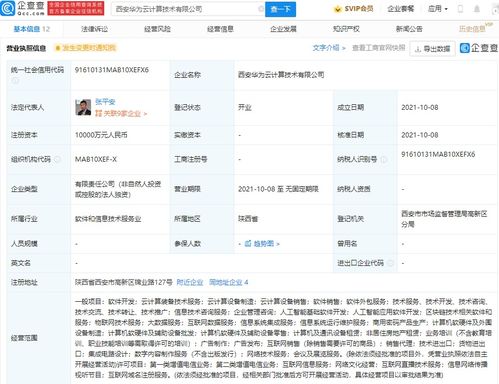Click info icon beside 纳税人识别号
Screen dimensions: 499x384
click(384, 160)
